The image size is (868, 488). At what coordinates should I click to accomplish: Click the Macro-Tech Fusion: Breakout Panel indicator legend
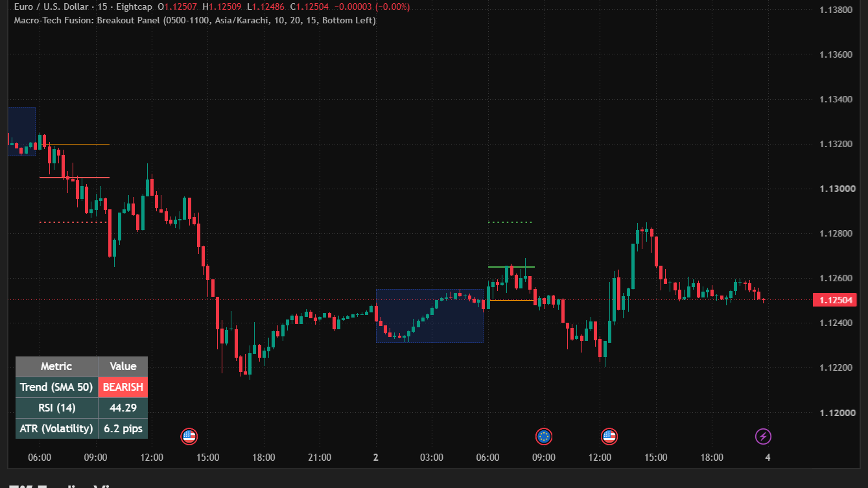click(x=194, y=20)
